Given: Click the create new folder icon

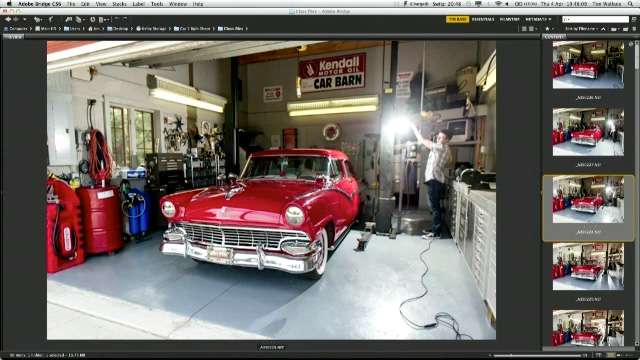Looking at the screenshot, I should coord(625,29).
